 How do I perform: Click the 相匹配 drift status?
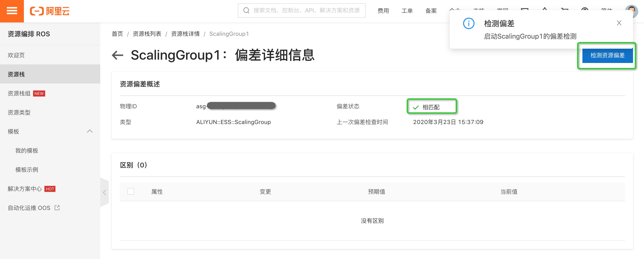click(x=431, y=107)
